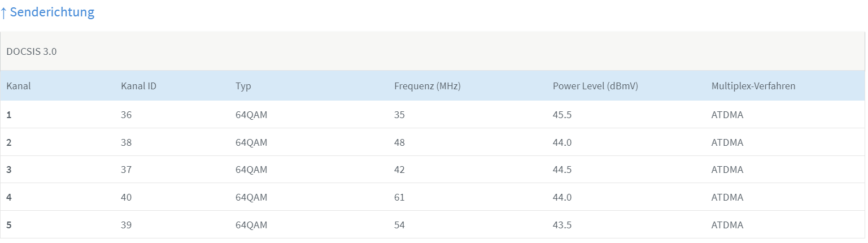Click ATDMA in the channel 2 row
Image resolution: width=868 pixels, height=243 pixels.
(727, 143)
